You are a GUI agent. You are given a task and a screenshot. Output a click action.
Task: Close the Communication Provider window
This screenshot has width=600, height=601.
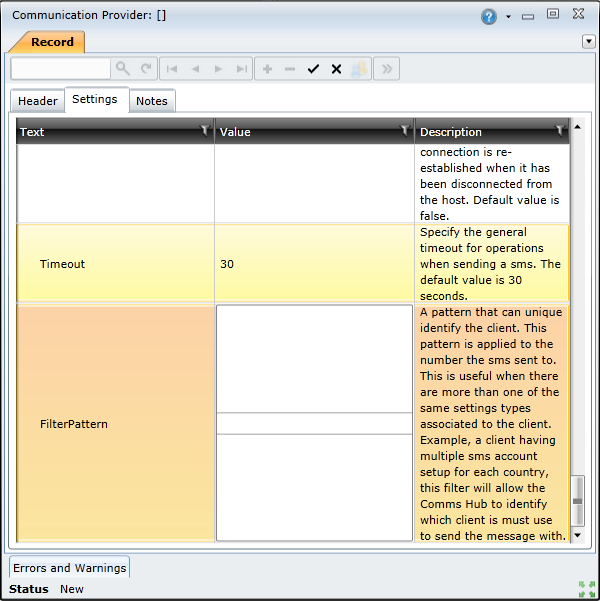(578, 14)
